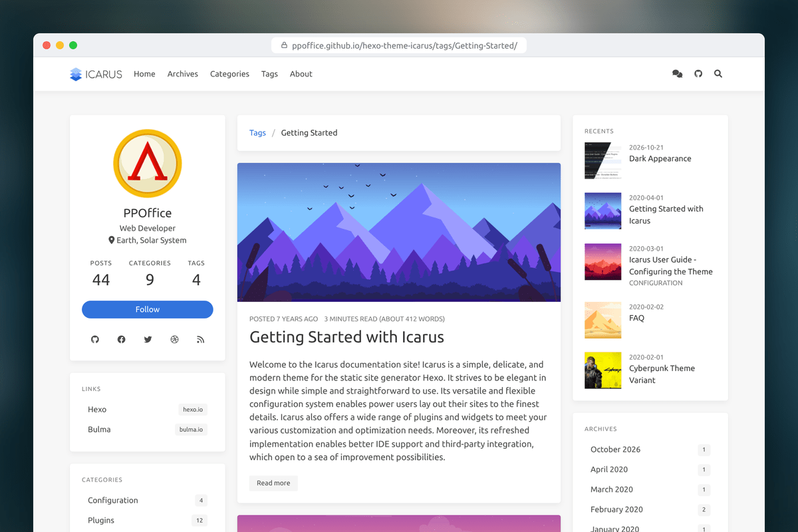Open the February 2020 archive
This screenshot has width=798, height=532.
650,509
